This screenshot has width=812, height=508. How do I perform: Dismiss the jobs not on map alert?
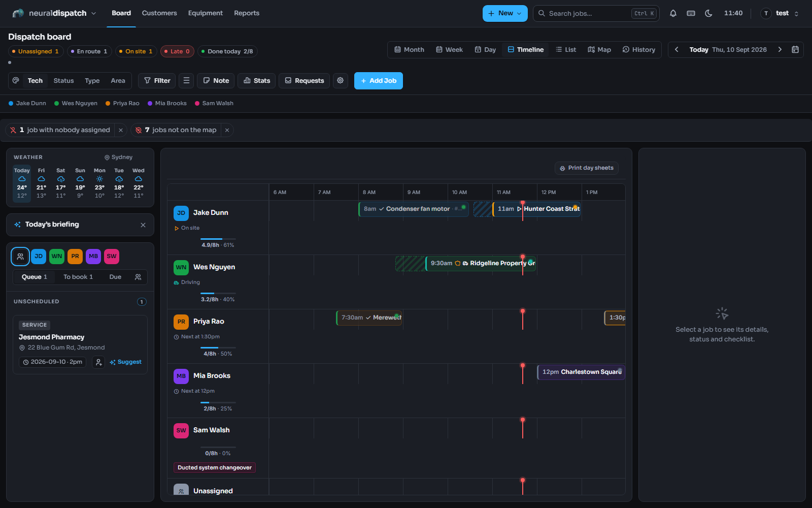(227, 130)
